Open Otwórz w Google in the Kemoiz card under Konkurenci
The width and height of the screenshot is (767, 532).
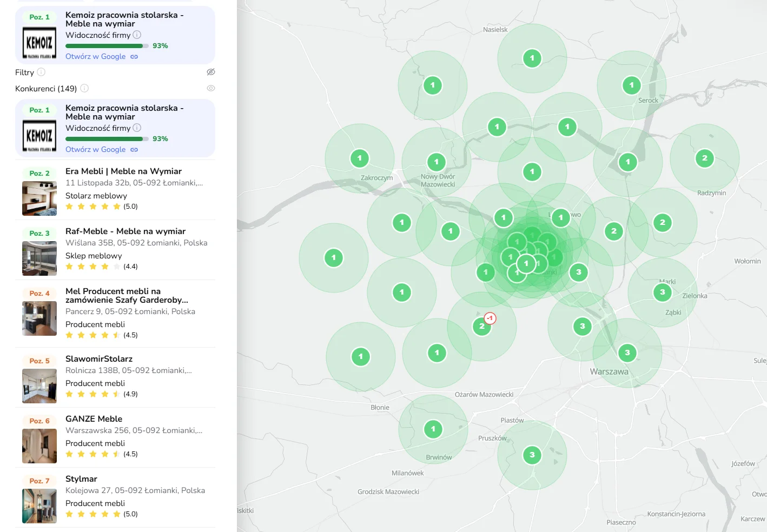point(96,149)
